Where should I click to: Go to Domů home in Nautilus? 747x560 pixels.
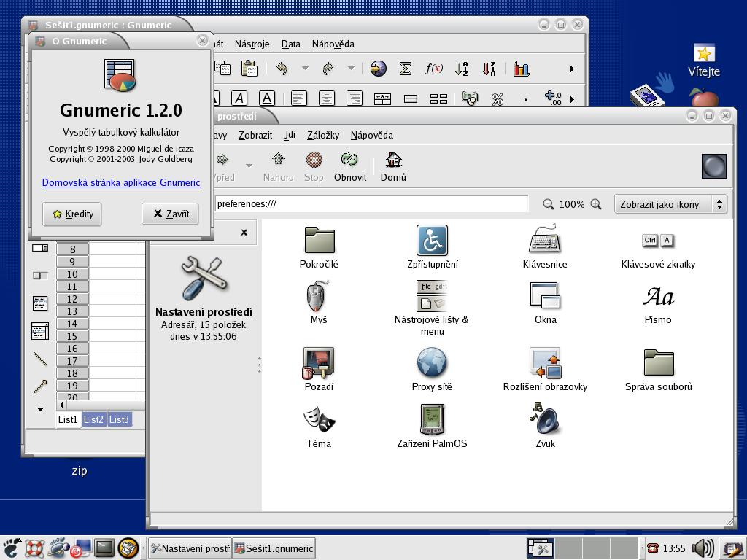tap(393, 167)
